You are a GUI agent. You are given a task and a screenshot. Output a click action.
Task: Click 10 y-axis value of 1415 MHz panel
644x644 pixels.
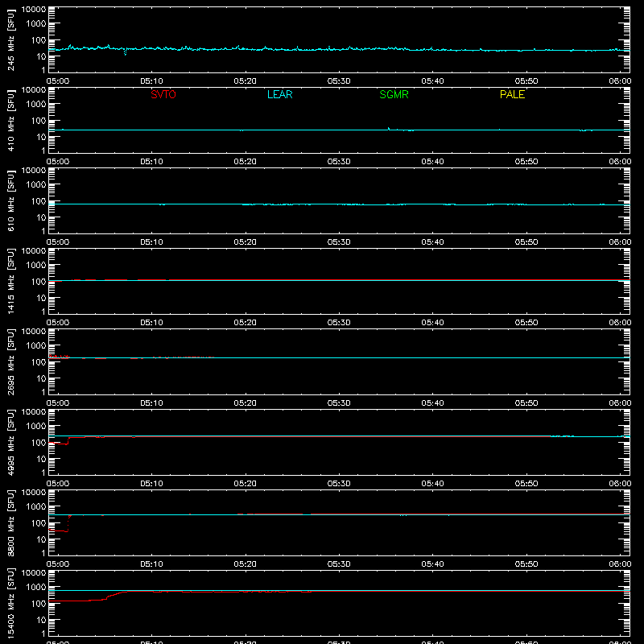[x=42, y=298]
